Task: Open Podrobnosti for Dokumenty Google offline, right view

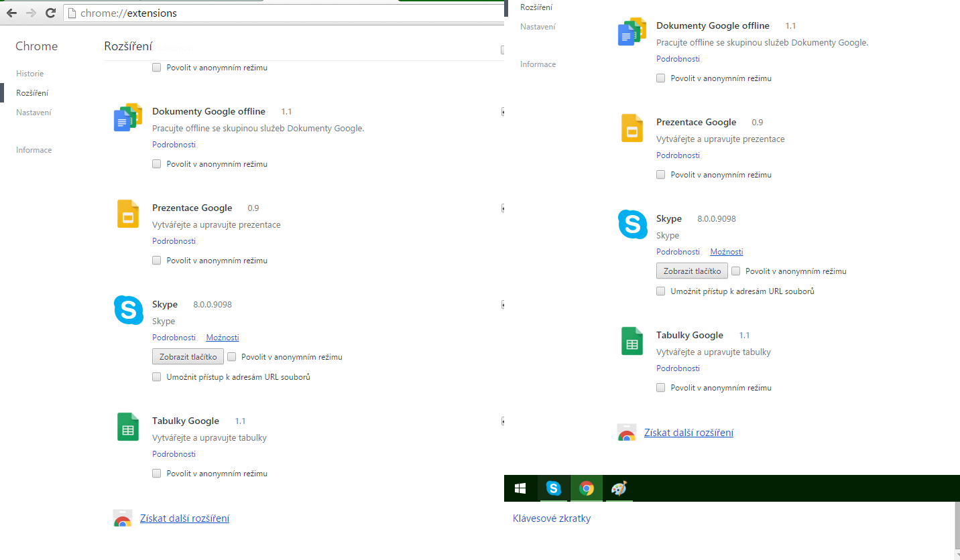Action: (678, 59)
